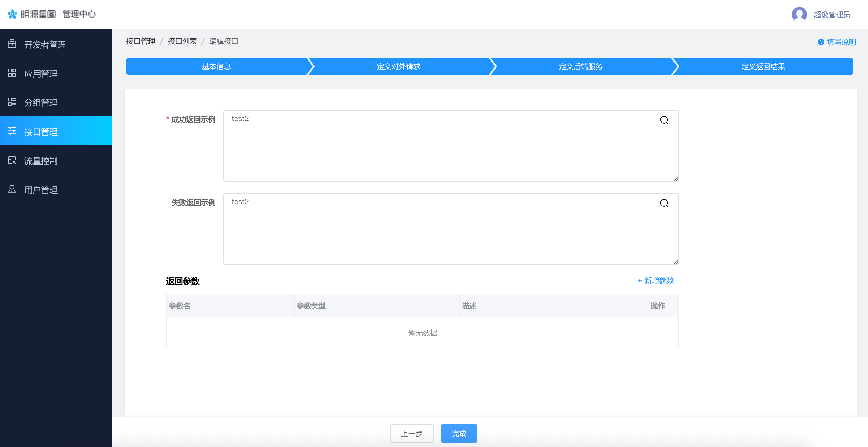Viewport: 868px width, 447px height.
Task: Click the 开发者管理 sidebar icon
Action: (x=12, y=44)
